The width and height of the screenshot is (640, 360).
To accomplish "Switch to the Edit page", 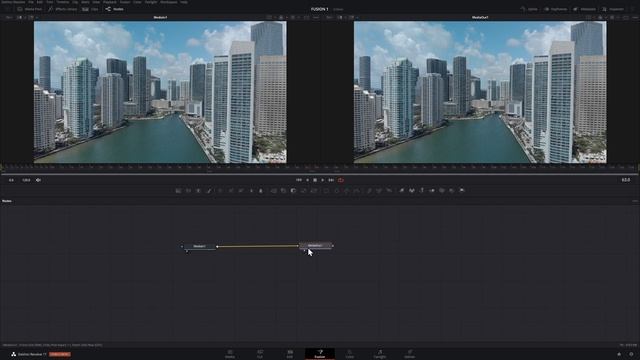I will click(x=290, y=354).
